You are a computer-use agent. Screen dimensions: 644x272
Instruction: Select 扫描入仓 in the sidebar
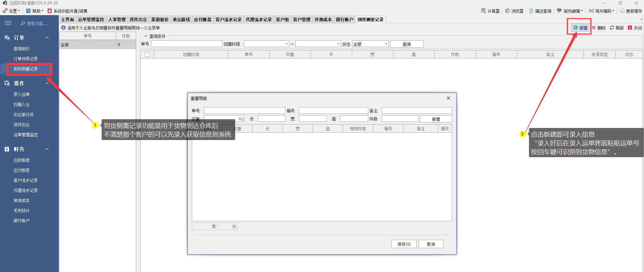coord(21,104)
